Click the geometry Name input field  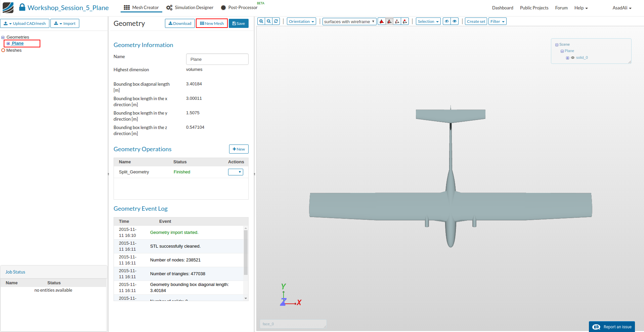point(217,59)
